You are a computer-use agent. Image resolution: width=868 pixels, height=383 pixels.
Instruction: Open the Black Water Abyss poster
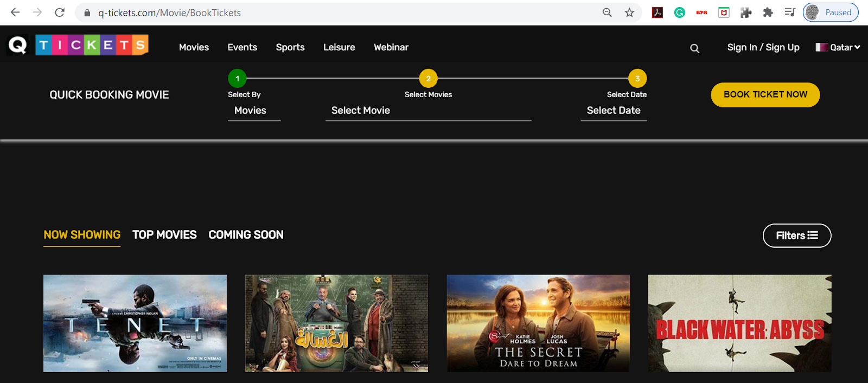(739, 323)
